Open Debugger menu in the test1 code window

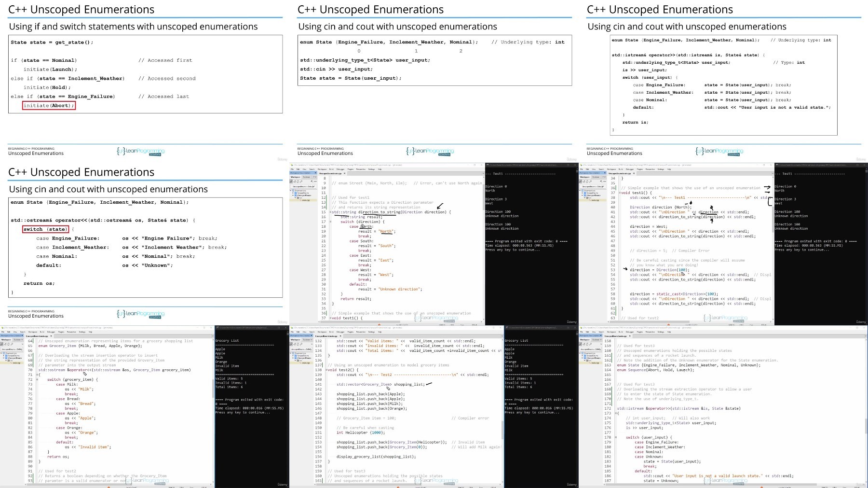click(x=630, y=169)
